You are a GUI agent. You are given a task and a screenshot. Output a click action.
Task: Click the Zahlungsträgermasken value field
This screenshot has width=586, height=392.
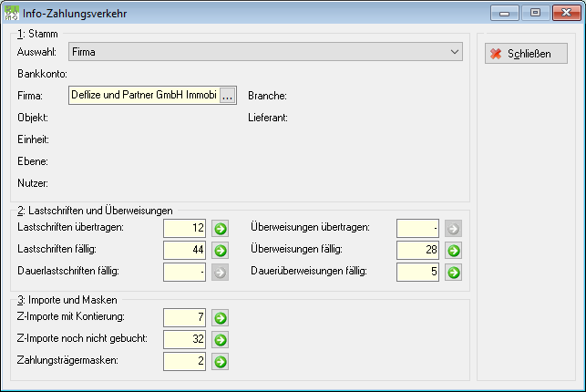pos(185,362)
